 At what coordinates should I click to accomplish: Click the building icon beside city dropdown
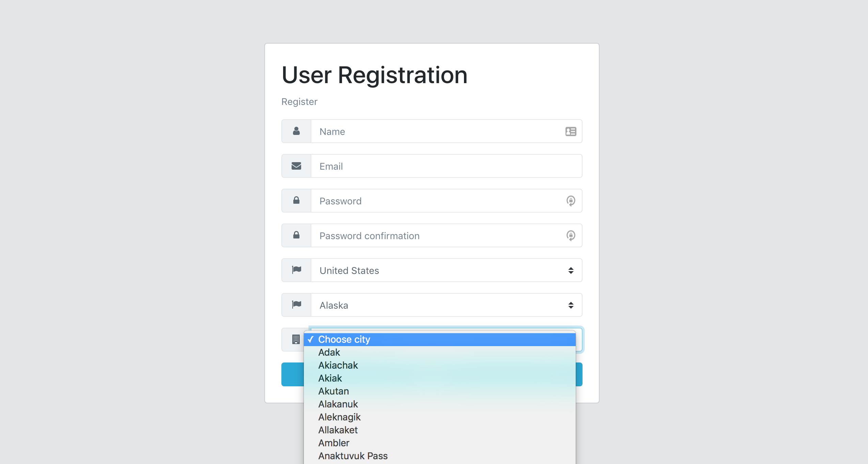[x=296, y=339]
